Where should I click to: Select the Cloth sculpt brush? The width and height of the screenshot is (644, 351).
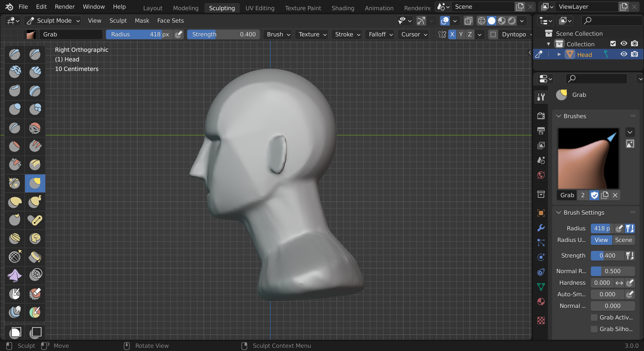tap(15, 275)
